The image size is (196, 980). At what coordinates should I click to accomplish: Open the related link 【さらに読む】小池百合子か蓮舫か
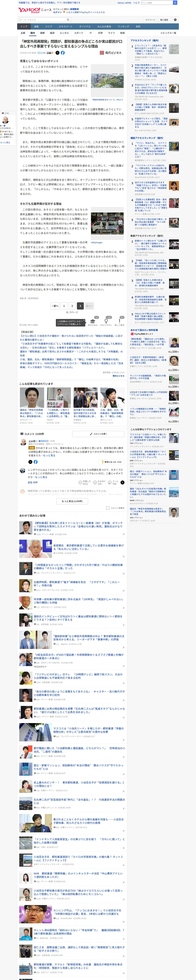(72, 338)
